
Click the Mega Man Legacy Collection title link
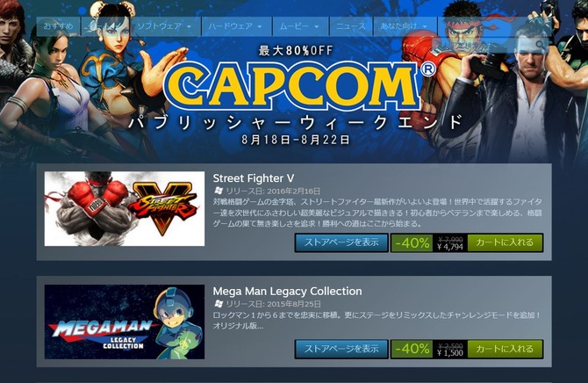287,291
